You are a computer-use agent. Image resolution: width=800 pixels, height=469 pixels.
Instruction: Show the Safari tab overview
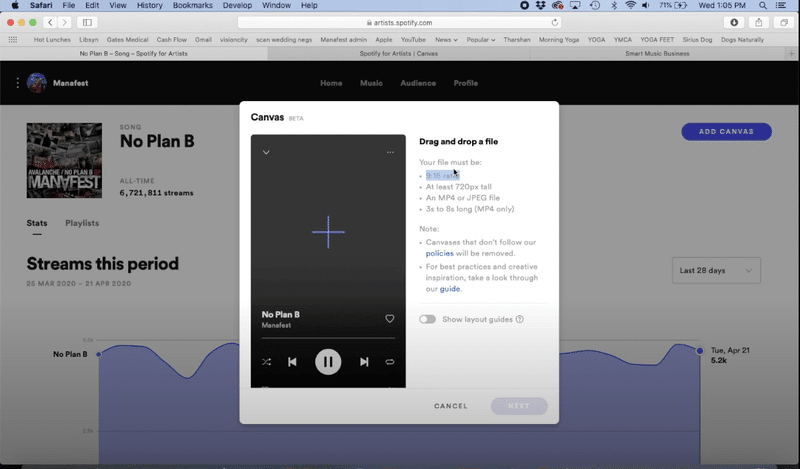pos(784,22)
